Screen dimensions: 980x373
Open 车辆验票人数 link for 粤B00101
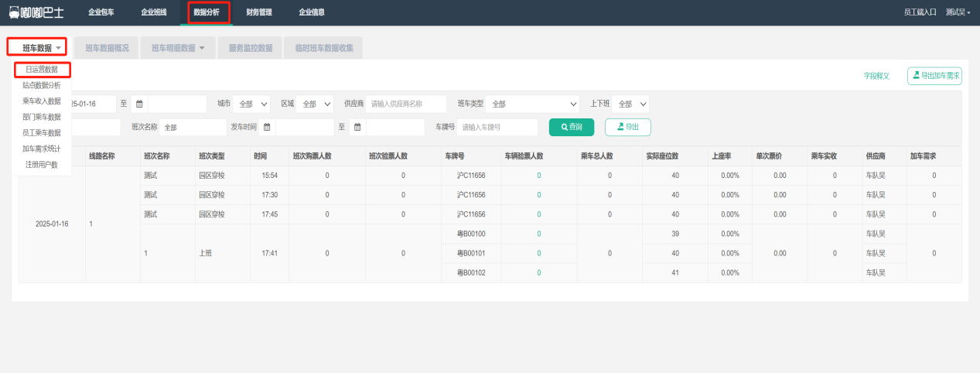coord(539,253)
